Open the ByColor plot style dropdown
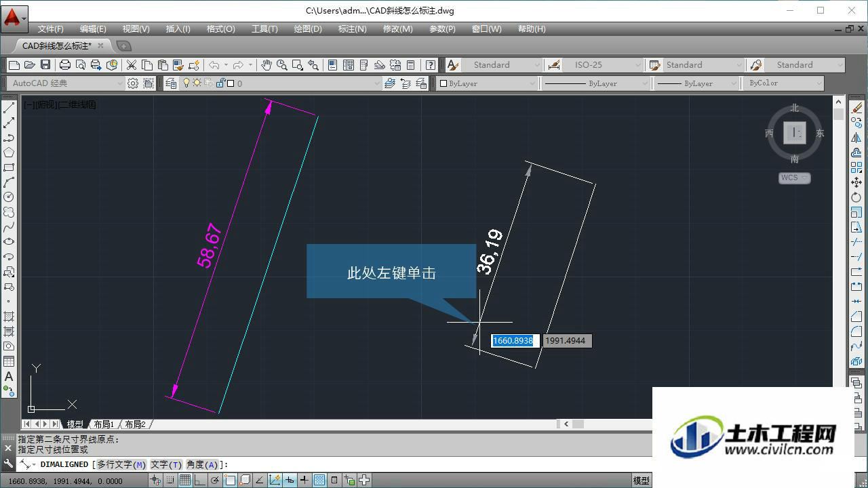 point(783,83)
